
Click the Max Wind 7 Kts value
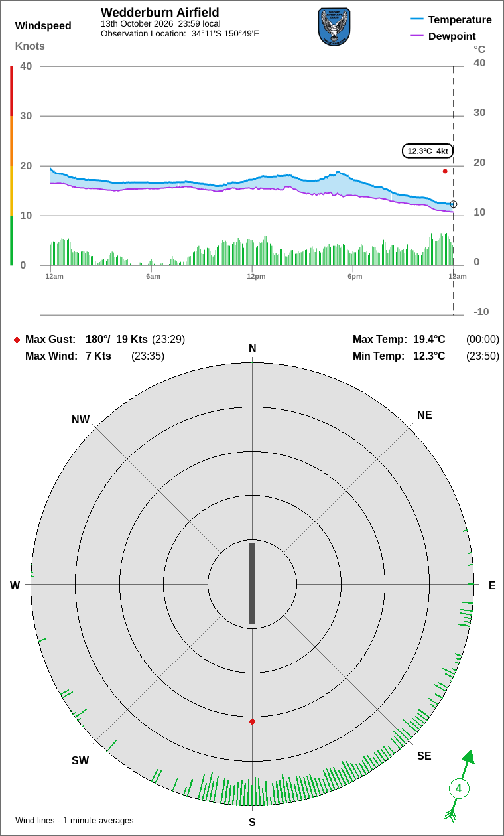point(98,356)
